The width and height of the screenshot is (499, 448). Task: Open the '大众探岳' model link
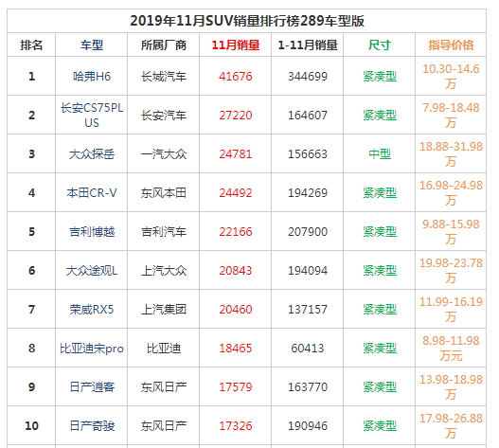[x=92, y=154]
